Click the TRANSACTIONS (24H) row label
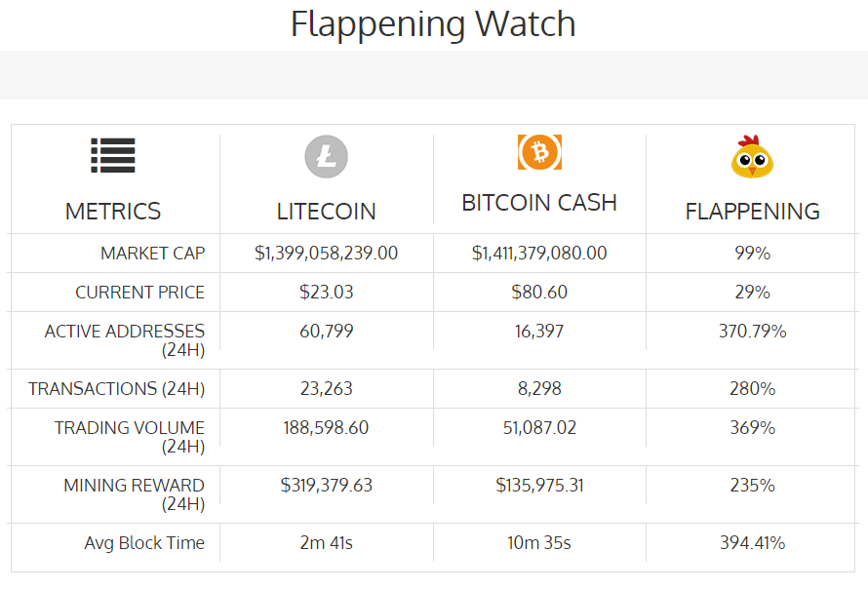Screen dimensions: 868x590 tap(117, 389)
